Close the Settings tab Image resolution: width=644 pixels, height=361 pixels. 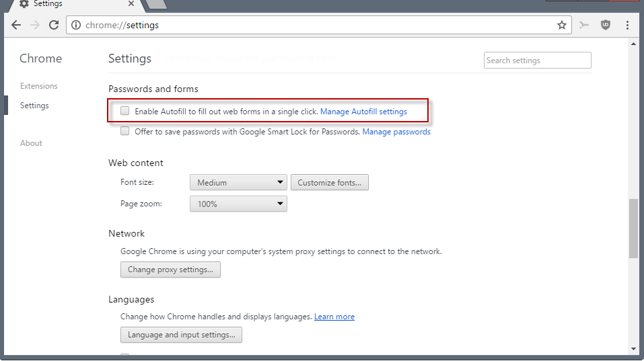click(131, 3)
